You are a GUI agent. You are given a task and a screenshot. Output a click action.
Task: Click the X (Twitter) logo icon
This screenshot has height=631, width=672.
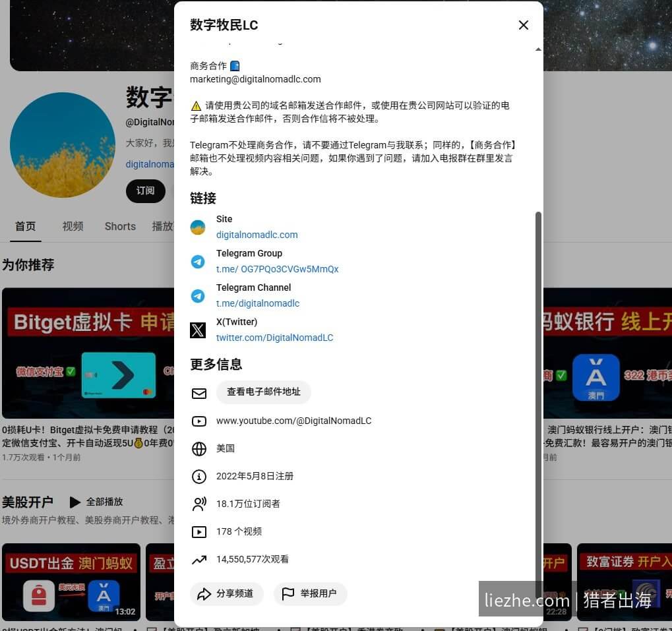point(198,330)
